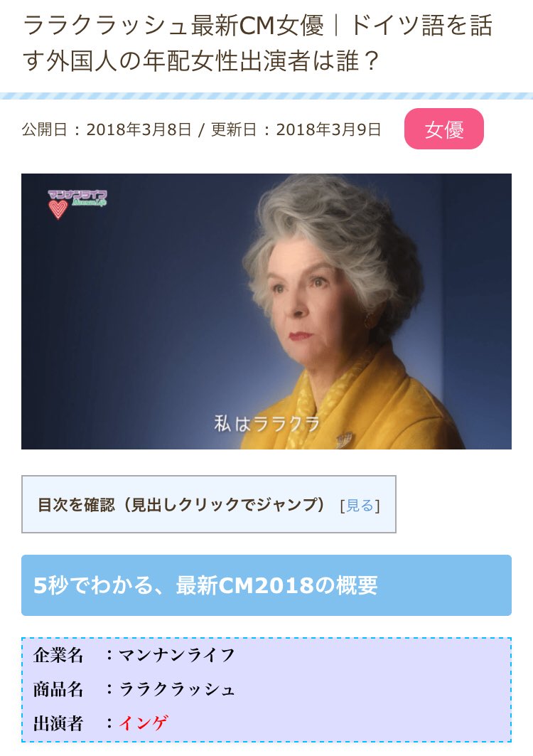Image resolution: width=533 pixels, height=756 pixels.
Task: Click the 更新日 2018年3月9日 updated date
Action: [296, 129]
